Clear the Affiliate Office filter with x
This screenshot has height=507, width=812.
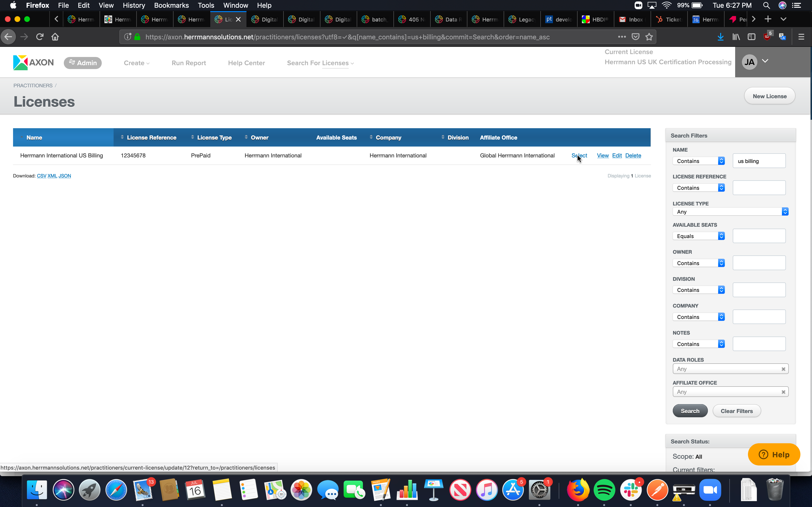point(783,392)
